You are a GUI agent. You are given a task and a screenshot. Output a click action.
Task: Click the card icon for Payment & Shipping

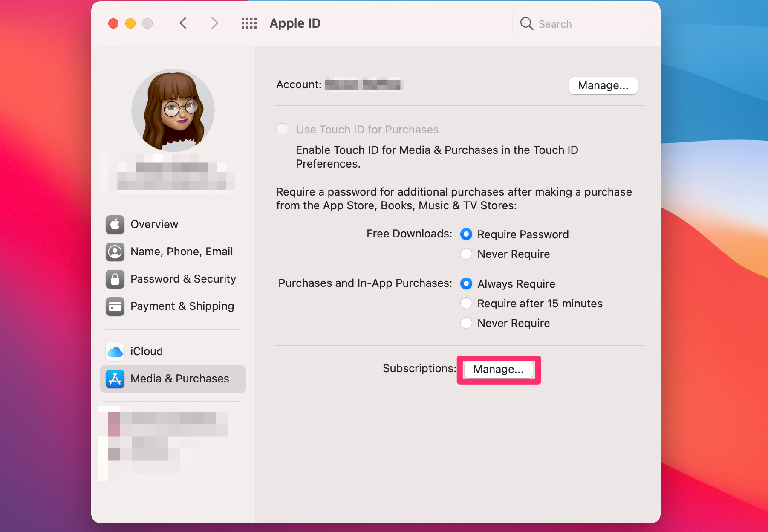click(x=115, y=306)
